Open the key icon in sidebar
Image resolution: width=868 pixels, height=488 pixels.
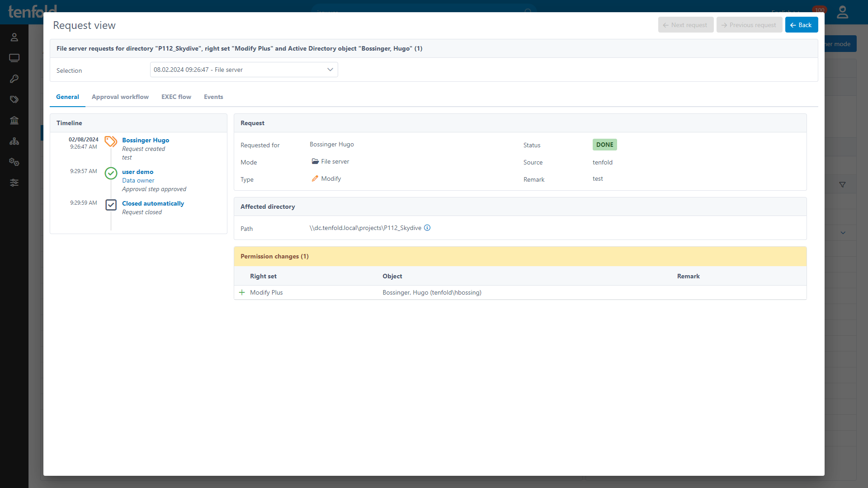click(x=14, y=79)
